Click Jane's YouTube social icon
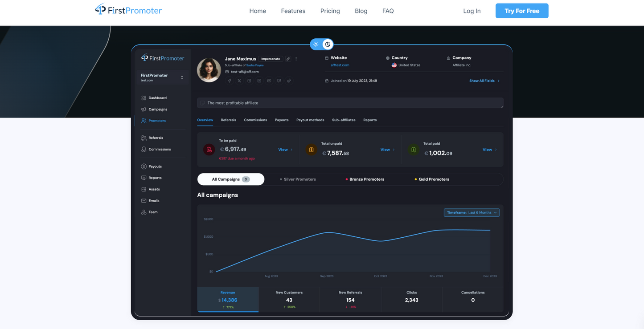 point(269,81)
